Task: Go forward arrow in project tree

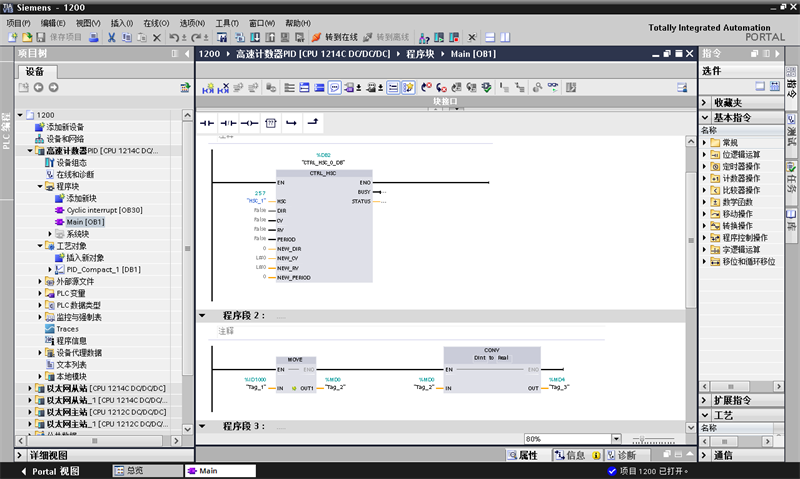Action: coord(54,88)
